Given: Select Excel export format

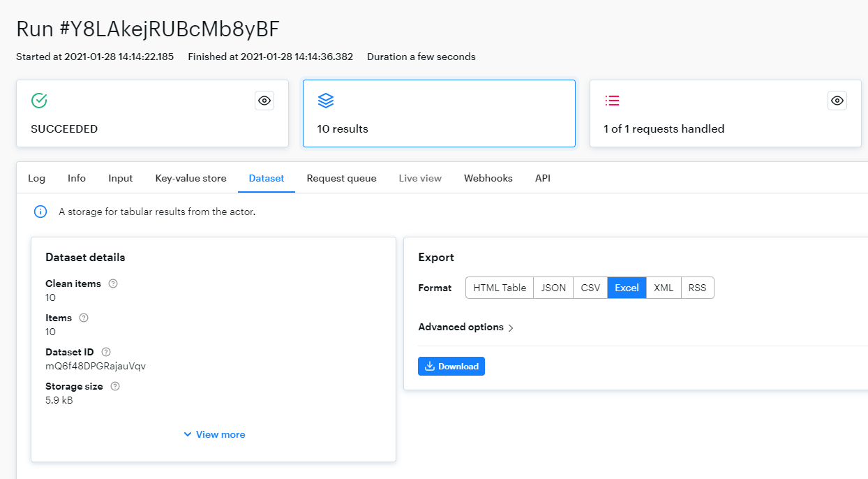Looking at the screenshot, I should point(627,288).
